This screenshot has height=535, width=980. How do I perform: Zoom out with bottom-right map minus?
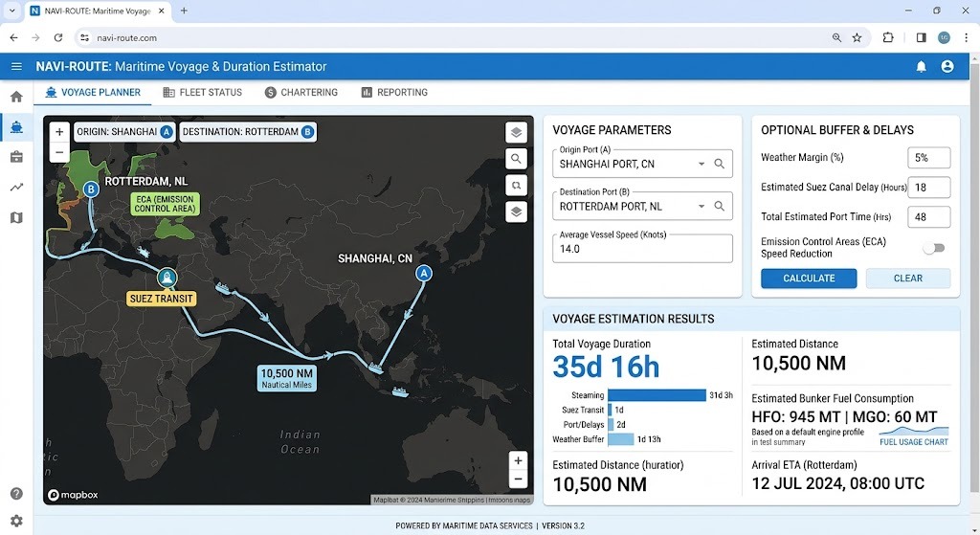[x=518, y=479]
